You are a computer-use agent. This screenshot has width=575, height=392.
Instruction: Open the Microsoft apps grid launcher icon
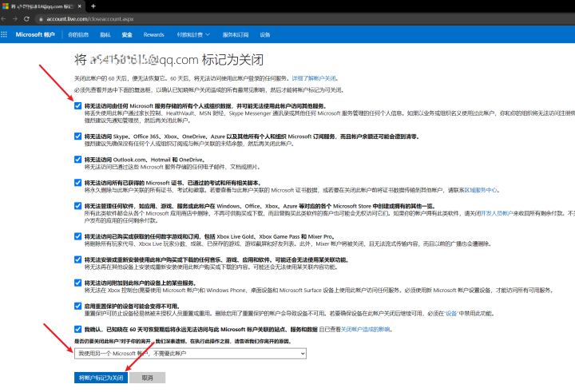coord(4,34)
